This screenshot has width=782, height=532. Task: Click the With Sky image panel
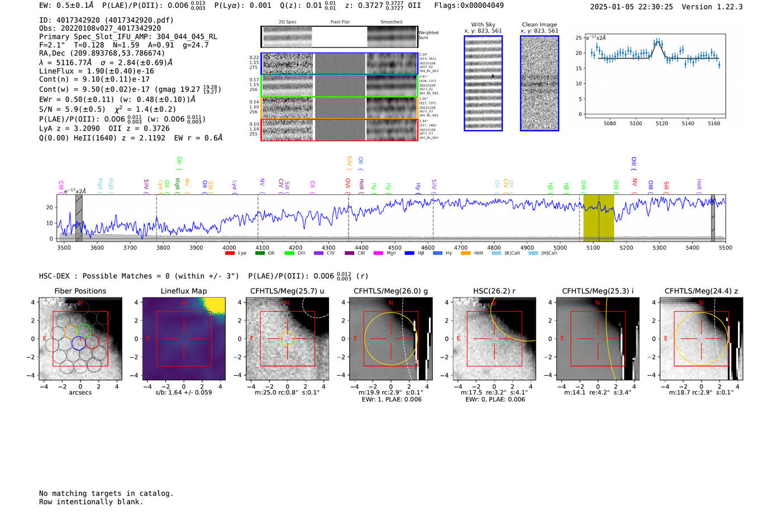click(483, 83)
